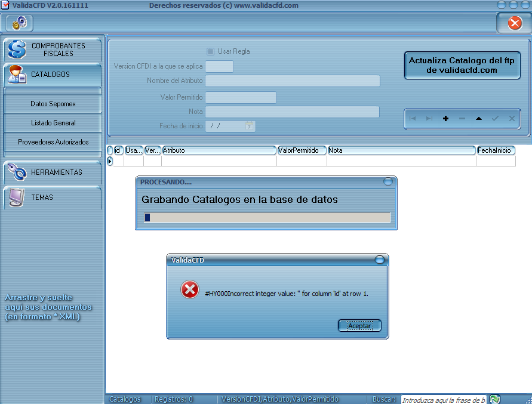Click the Version CFDI input field
The height and width of the screenshot is (404, 532).
tap(219, 66)
